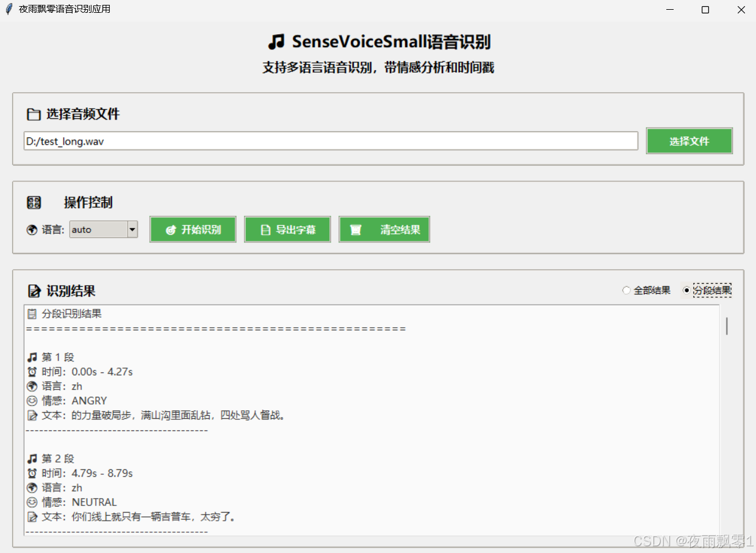756x553 pixels.
Task: Click the text 时间: 0.00s - 4.27s
Action: tap(87, 372)
